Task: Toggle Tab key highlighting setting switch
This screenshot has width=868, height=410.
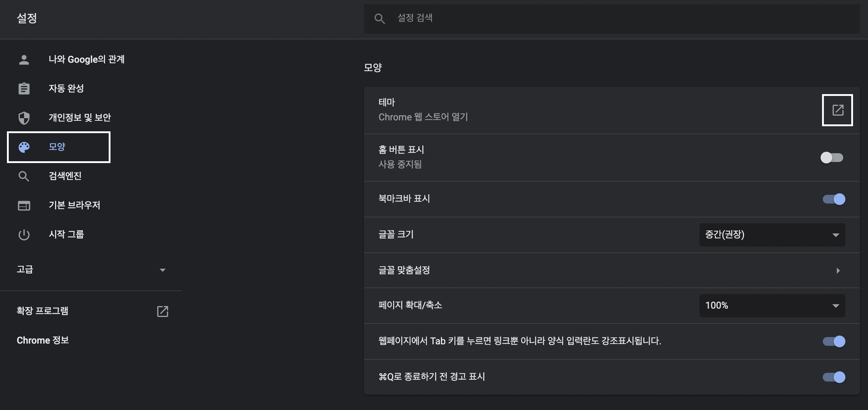Action: [834, 341]
